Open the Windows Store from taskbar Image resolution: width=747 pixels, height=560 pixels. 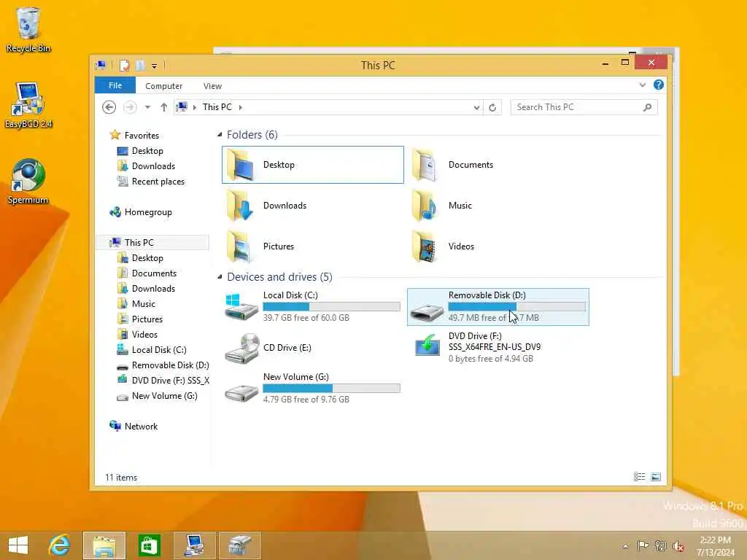[149, 545]
